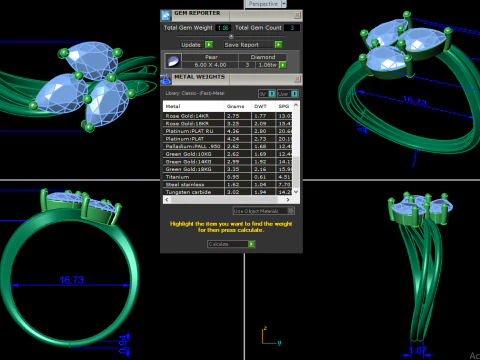Screen dimensions: 480x360
Task: Click the Update button label
Action: 191,45
